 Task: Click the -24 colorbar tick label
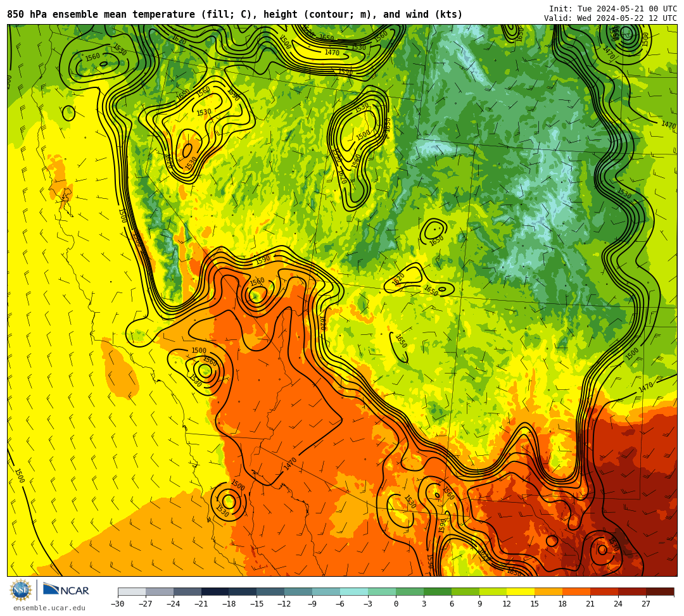pos(174,604)
